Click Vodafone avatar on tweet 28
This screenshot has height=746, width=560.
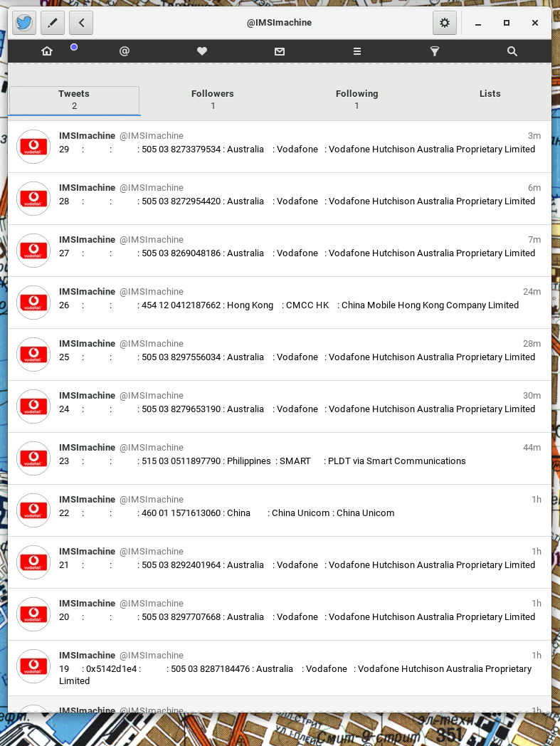33,199
